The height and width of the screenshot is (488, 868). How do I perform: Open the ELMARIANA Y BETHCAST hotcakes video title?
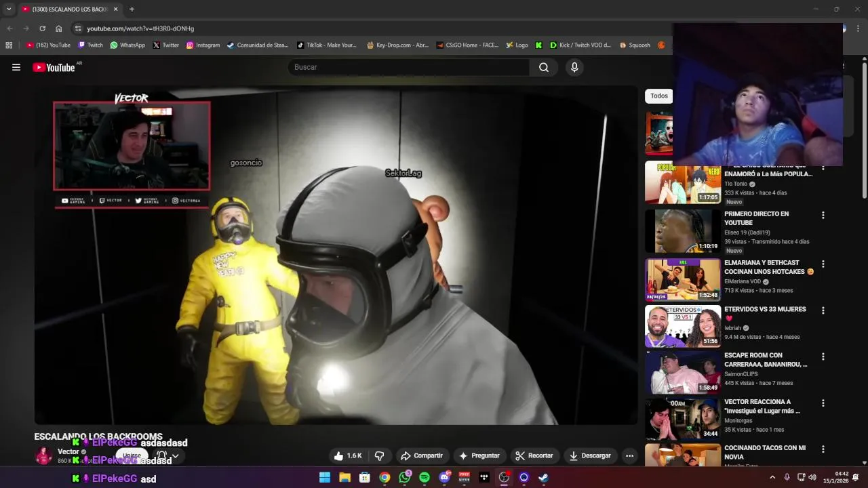(768, 267)
